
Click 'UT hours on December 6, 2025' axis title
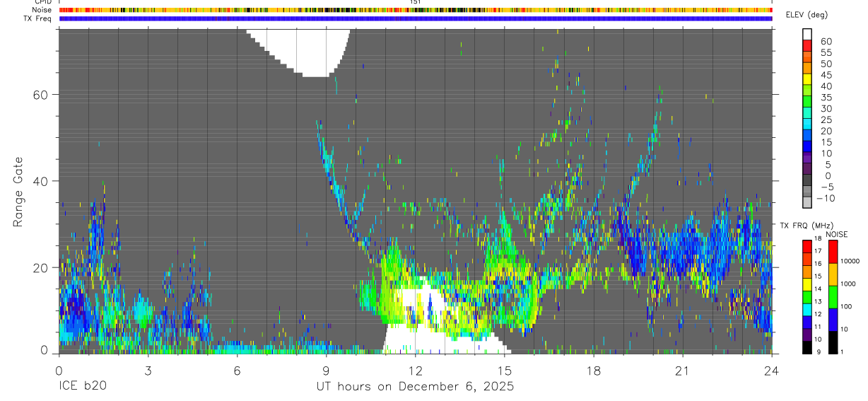[415, 388]
